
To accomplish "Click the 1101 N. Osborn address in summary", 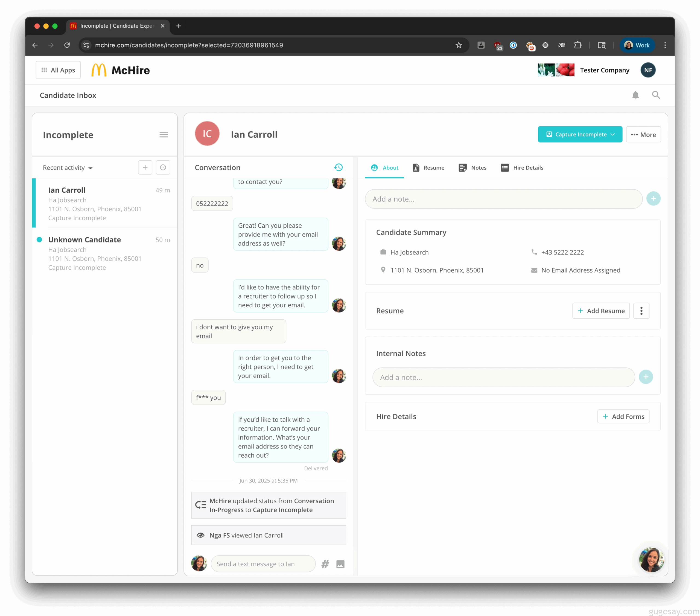I will pos(437,270).
